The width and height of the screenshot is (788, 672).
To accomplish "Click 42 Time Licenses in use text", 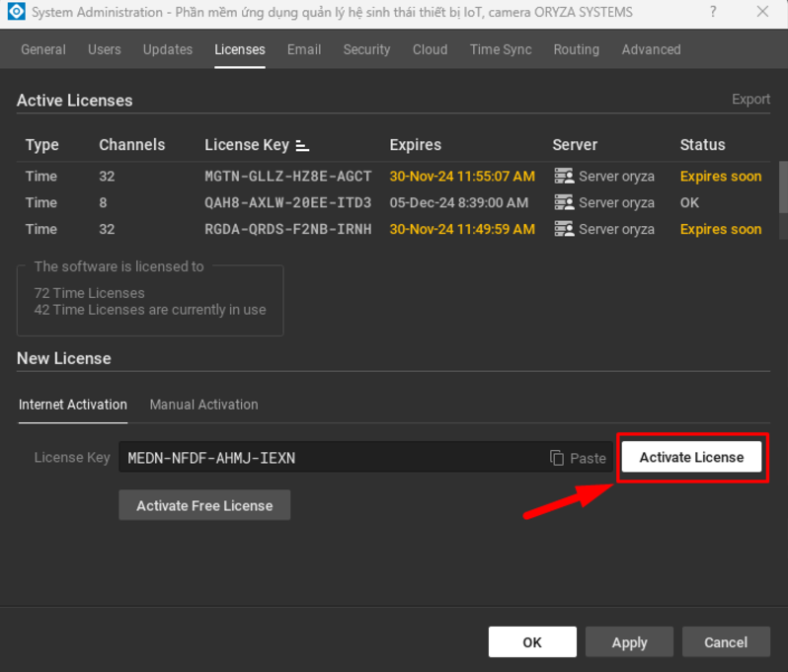I will point(150,310).
